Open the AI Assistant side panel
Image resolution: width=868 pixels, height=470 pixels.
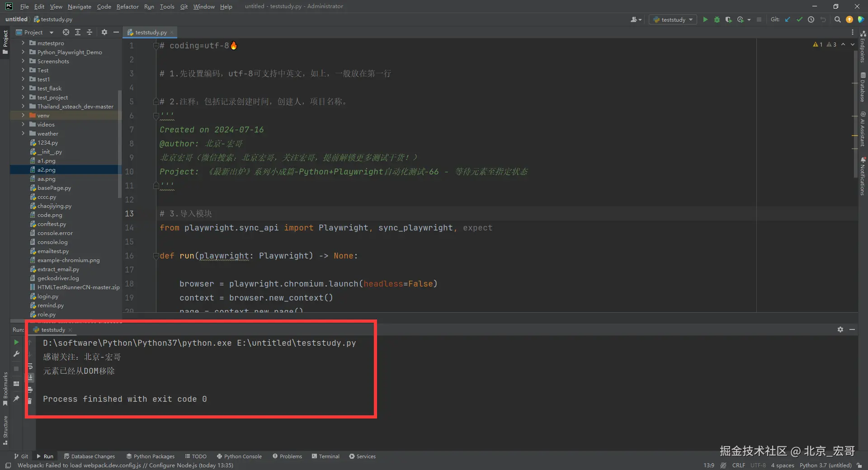tap(863, 129)
